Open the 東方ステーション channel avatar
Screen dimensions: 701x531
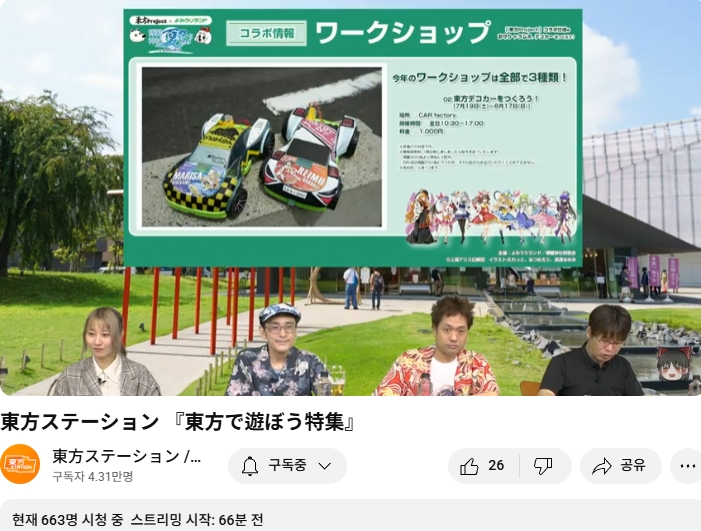[x=20, y=464]
